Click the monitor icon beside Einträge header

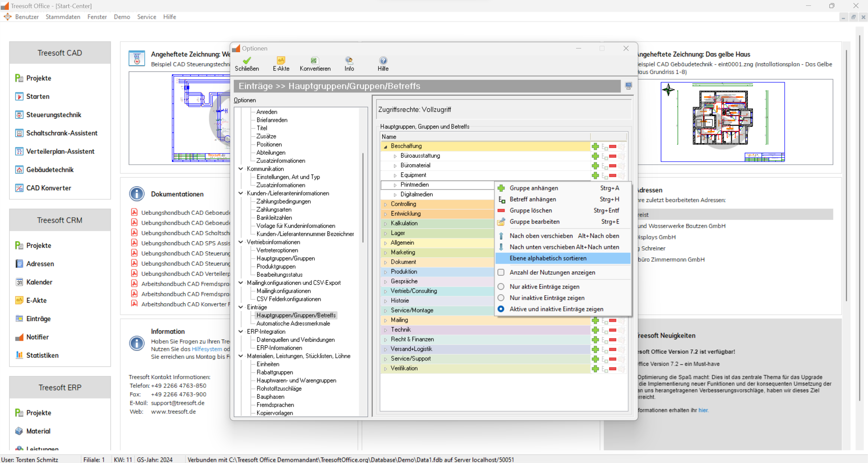[x=628, y=86]
